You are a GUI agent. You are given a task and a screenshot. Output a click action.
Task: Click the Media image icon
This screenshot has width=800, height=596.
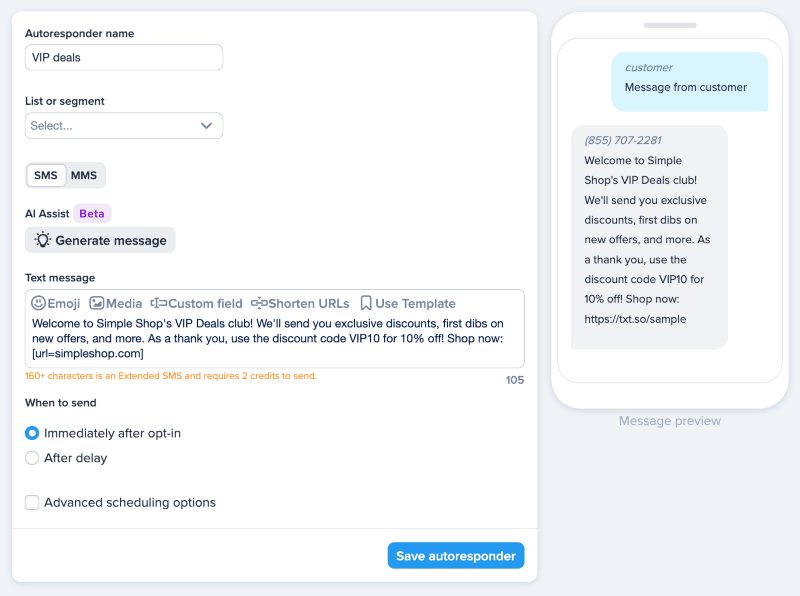pos(96,303)
